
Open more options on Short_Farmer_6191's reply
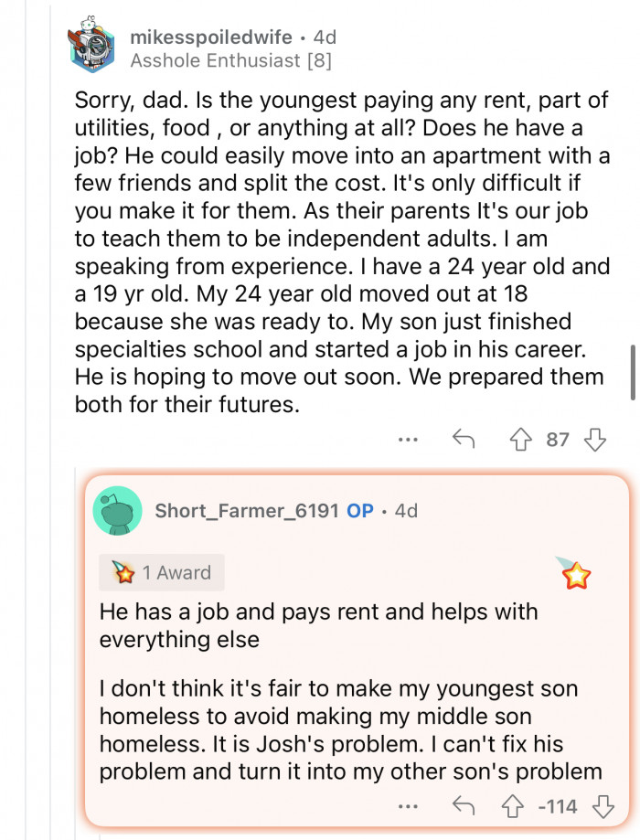pos(408,806)
